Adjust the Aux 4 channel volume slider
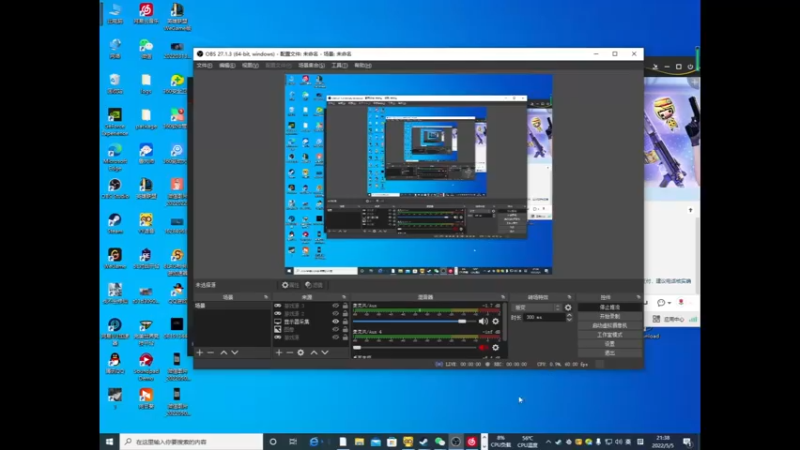 pos(414,347)
